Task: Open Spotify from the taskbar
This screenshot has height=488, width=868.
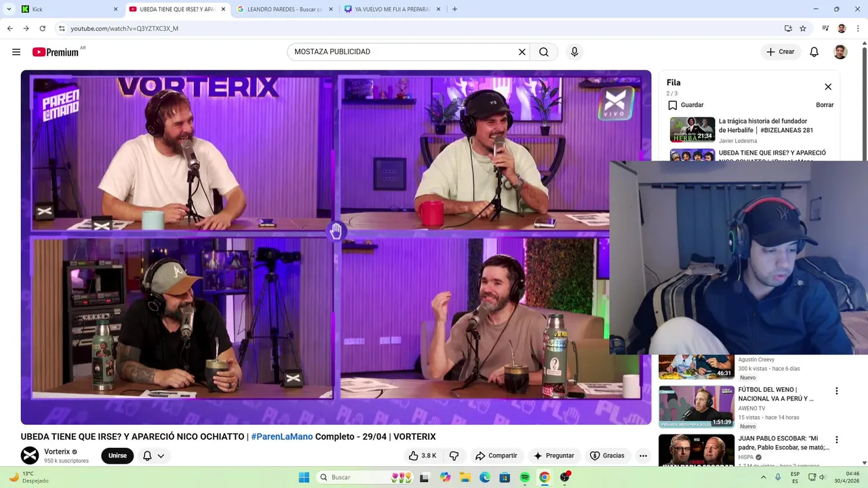Action: 525,477
